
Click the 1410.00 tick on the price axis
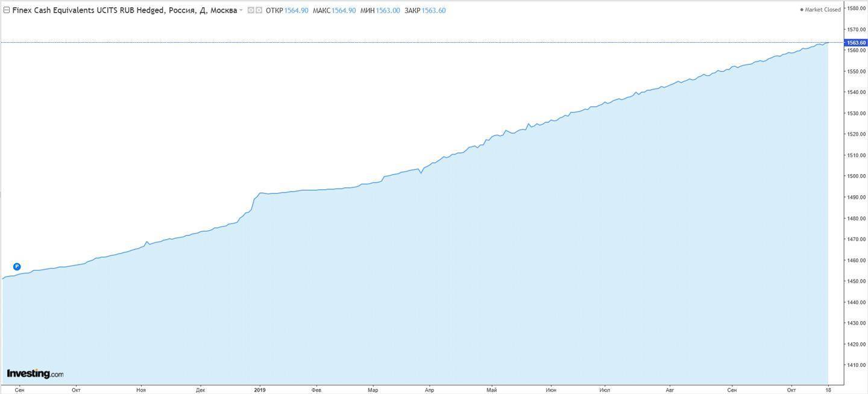(856, 365)
